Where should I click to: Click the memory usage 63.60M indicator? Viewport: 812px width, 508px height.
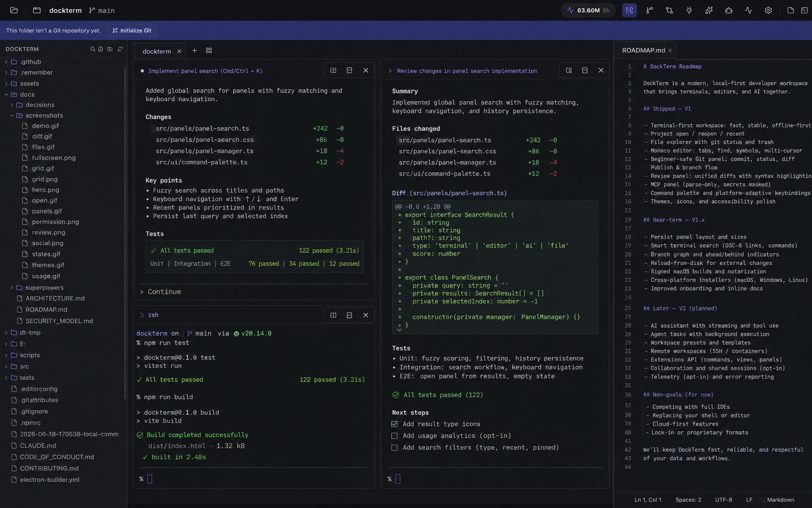pyautogui.click(x=588, y=10)
